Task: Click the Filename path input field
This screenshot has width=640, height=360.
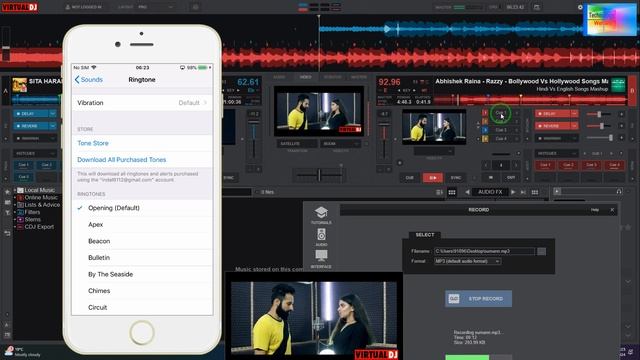Action: click(484, 251)
